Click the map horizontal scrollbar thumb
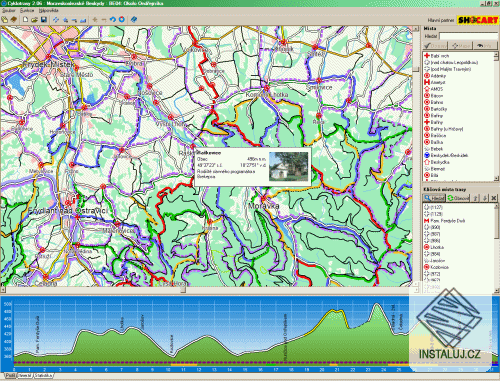500x381 pixels. pyautogui.click(x=183, y=290)
